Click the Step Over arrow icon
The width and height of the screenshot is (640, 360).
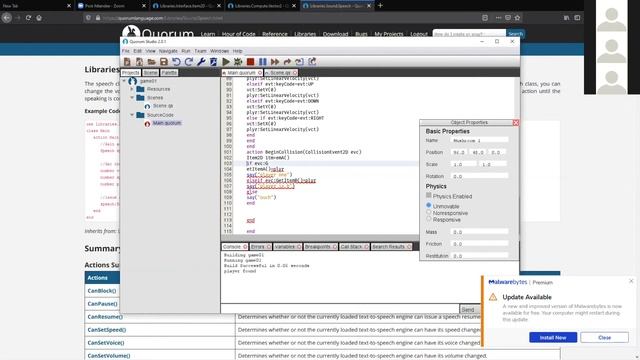click(x=287, y=62)
